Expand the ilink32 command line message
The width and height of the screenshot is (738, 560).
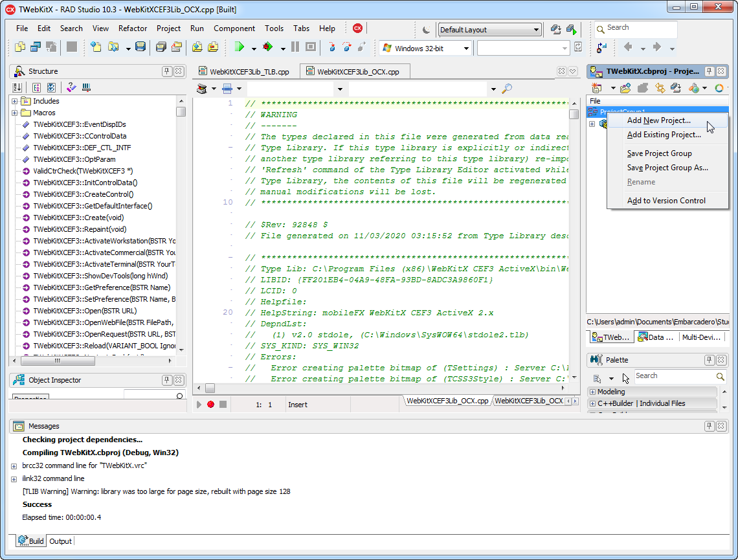coord(14,479)
